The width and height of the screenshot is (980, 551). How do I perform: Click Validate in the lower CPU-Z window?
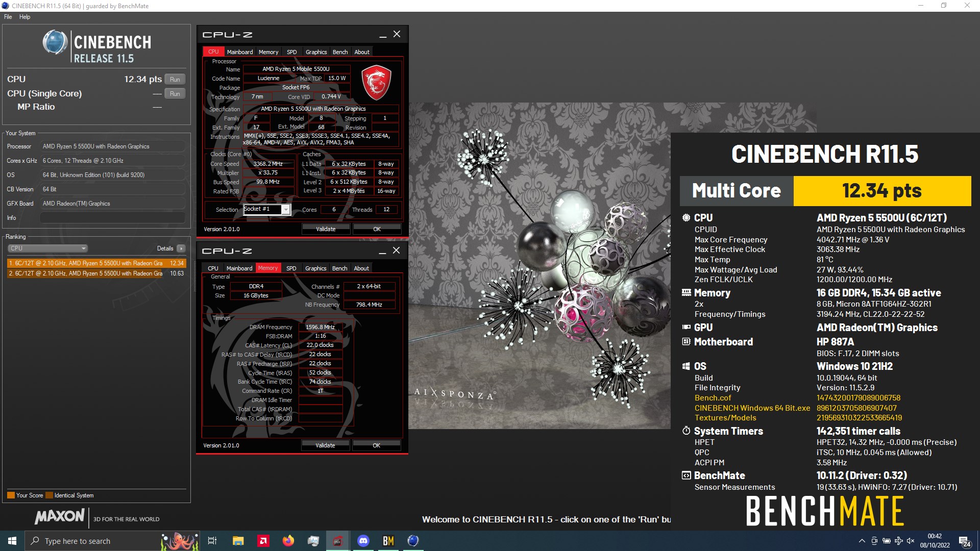pos(325,445)
